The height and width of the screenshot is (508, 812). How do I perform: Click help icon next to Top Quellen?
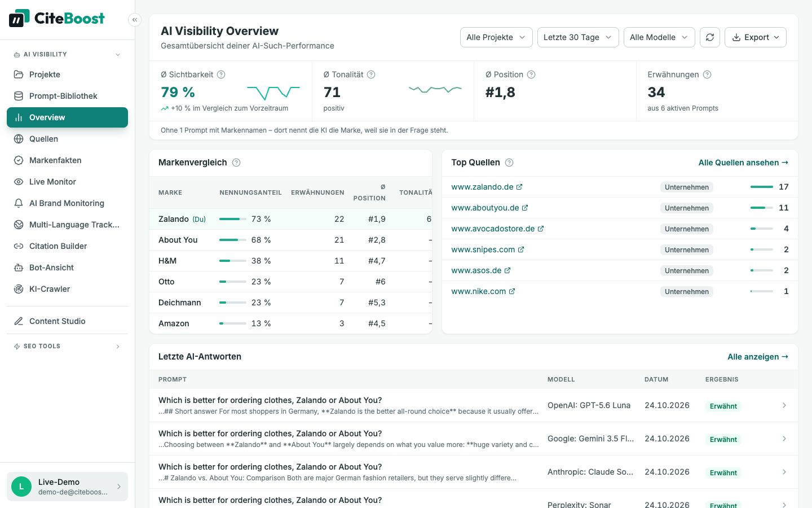(509, 163)
